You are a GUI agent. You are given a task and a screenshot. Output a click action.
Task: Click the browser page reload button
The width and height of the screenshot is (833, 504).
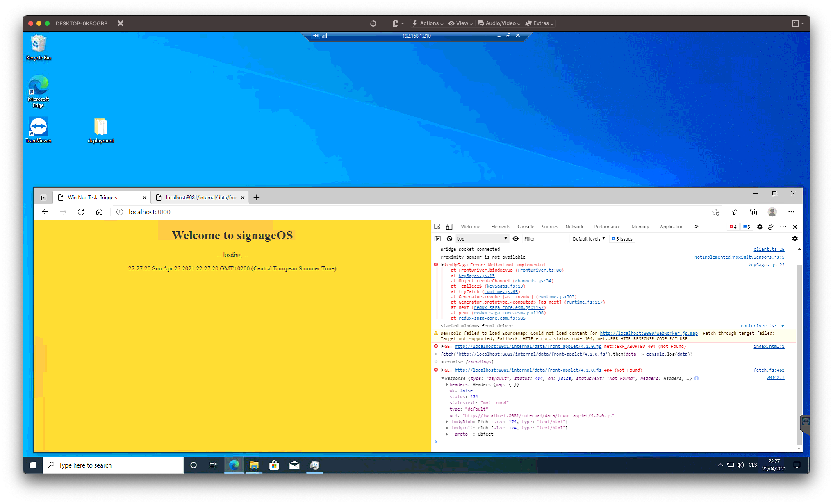[81, 212]
